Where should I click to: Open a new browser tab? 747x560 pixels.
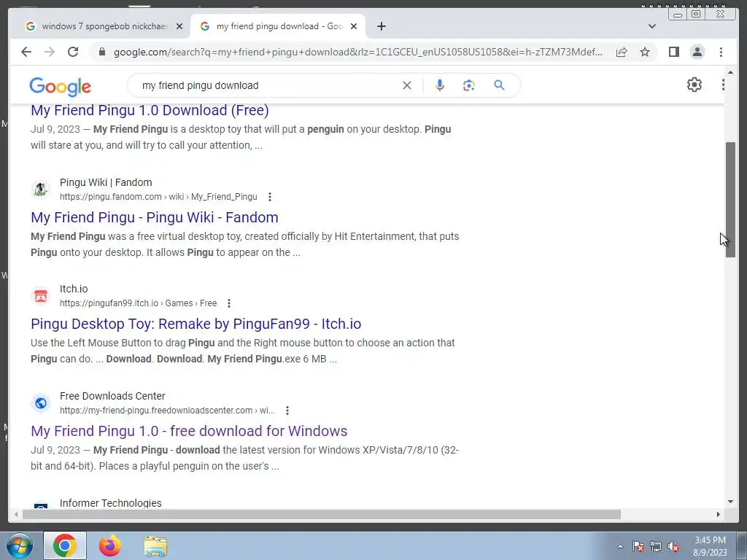point(381,26)
